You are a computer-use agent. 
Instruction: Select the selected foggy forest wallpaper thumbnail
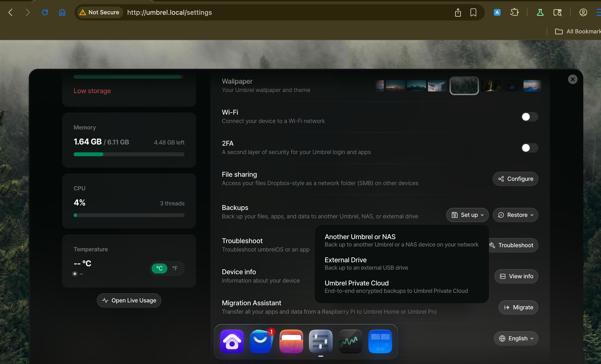point(464,86)
